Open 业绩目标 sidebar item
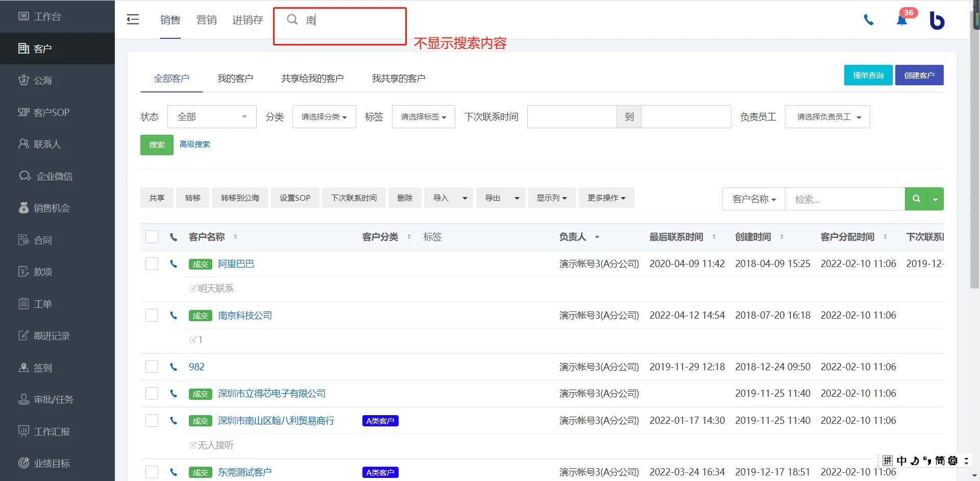Screen dimensions: 980x481 [57, 463]
